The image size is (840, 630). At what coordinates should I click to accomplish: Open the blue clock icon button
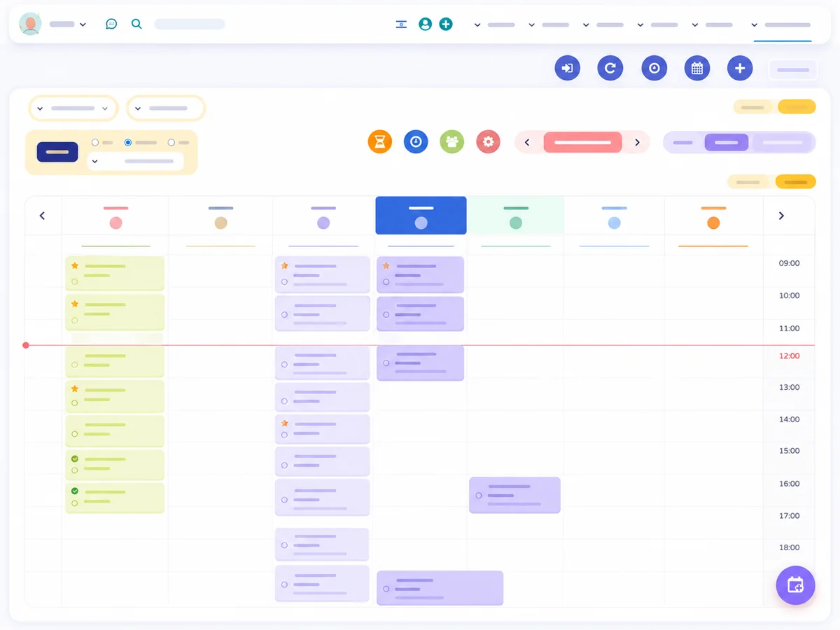coord(416,141)
